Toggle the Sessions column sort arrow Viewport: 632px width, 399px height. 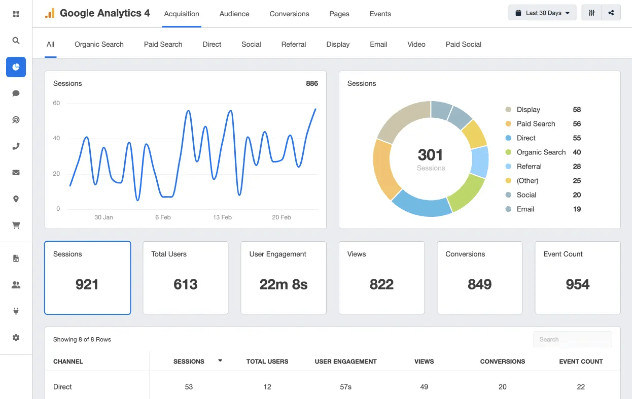[220, 360]
